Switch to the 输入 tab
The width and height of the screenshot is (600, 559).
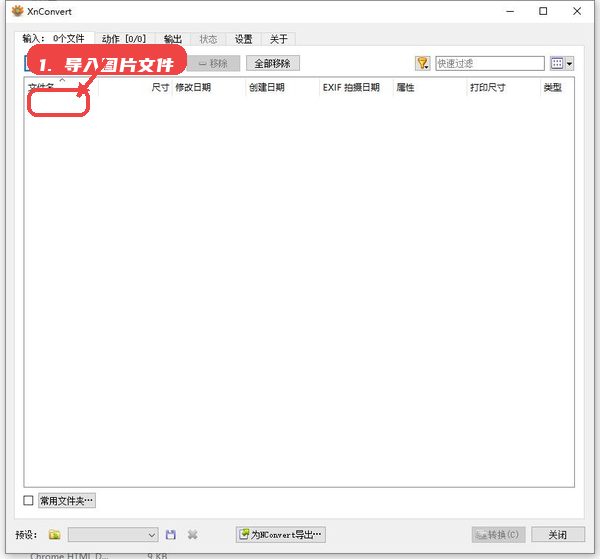point(54,39)
